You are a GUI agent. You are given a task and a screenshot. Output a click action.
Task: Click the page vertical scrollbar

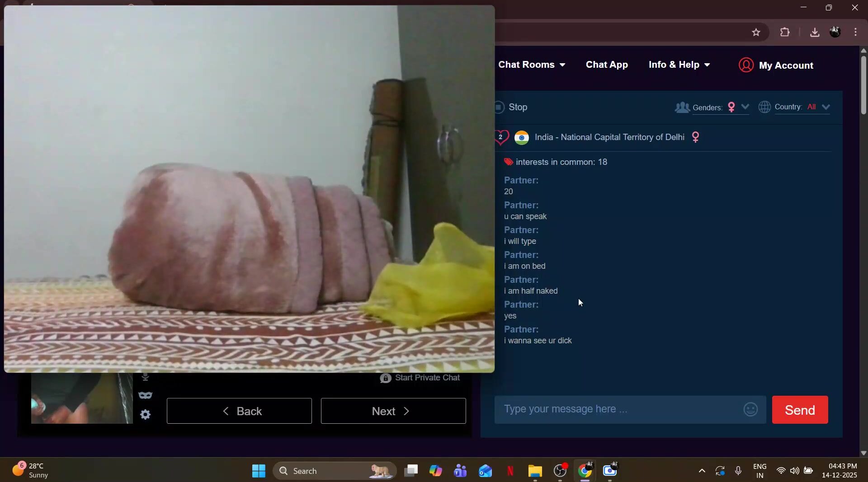coord(863,85)
